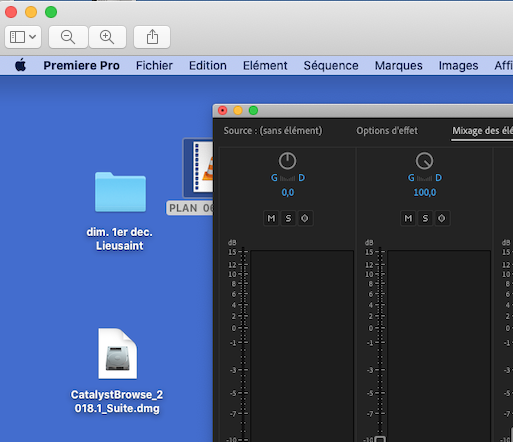Solo the second track with S button
Image resolution: width=513 pixels, height=442 pixels.
click(425, 218)
